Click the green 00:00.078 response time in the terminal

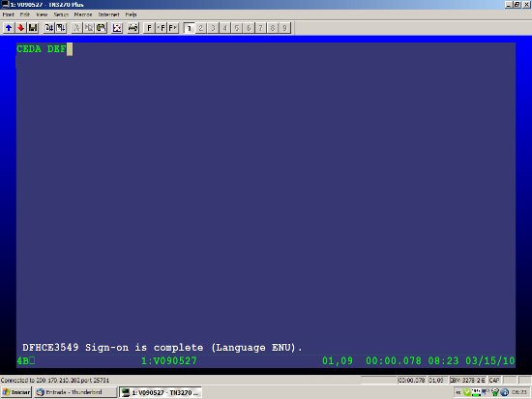tap(394, 360)
